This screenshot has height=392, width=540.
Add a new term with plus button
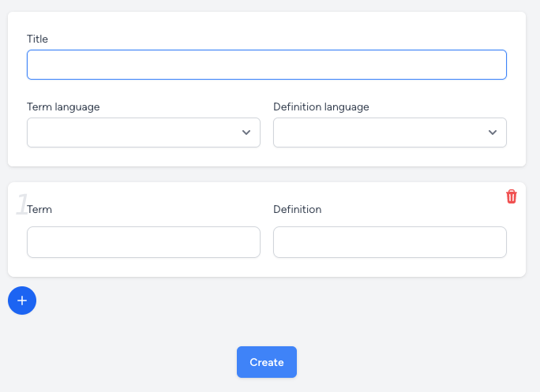click(x=22, y=301)
